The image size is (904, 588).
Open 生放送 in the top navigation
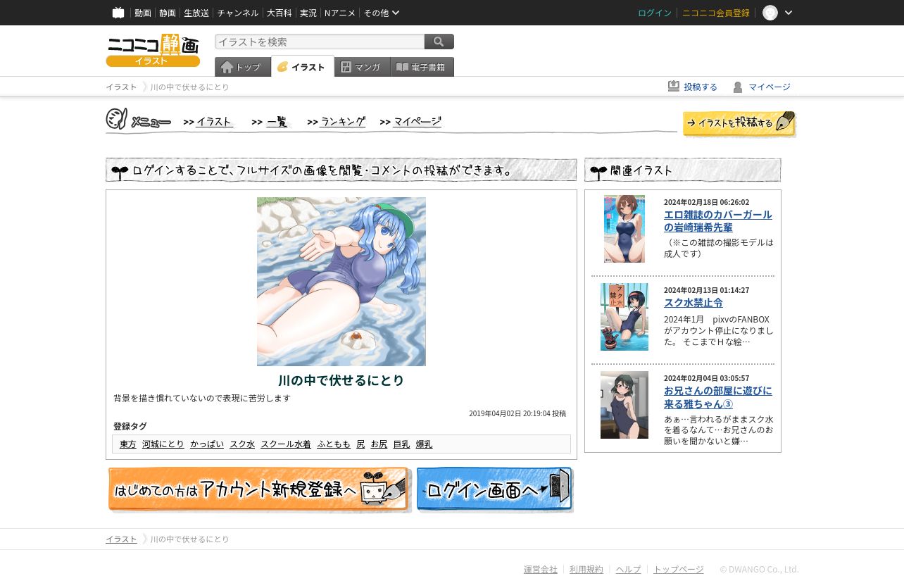[196, 13]
